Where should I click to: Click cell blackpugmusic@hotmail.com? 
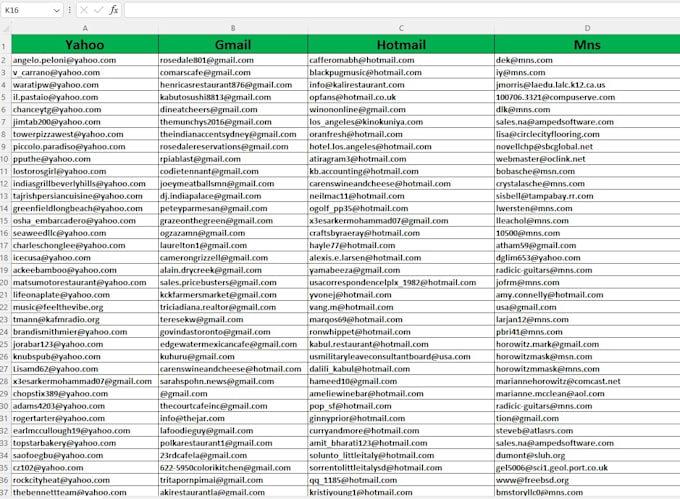click(401, 72)
